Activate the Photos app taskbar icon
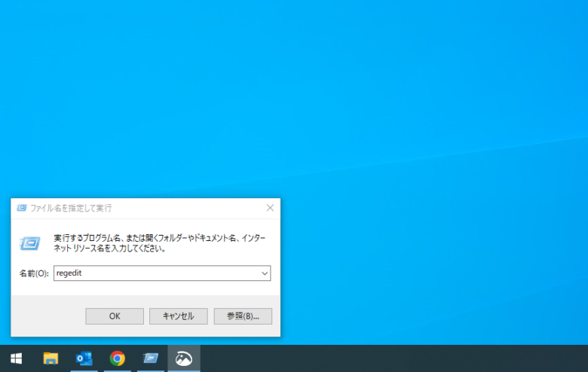Screen dimensions: 588x372 pos(184,358)
